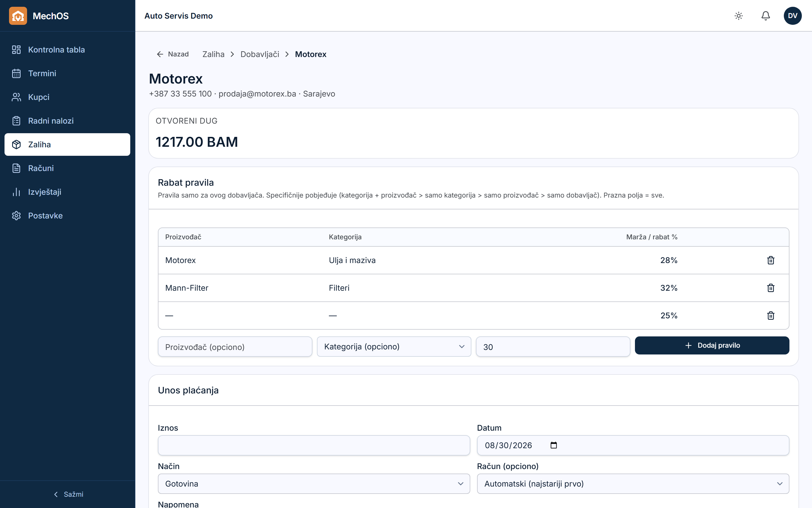Delete the 25% default rule
Image resolution: width=812 pixels, height=508 pixels.
coord(771,316)
